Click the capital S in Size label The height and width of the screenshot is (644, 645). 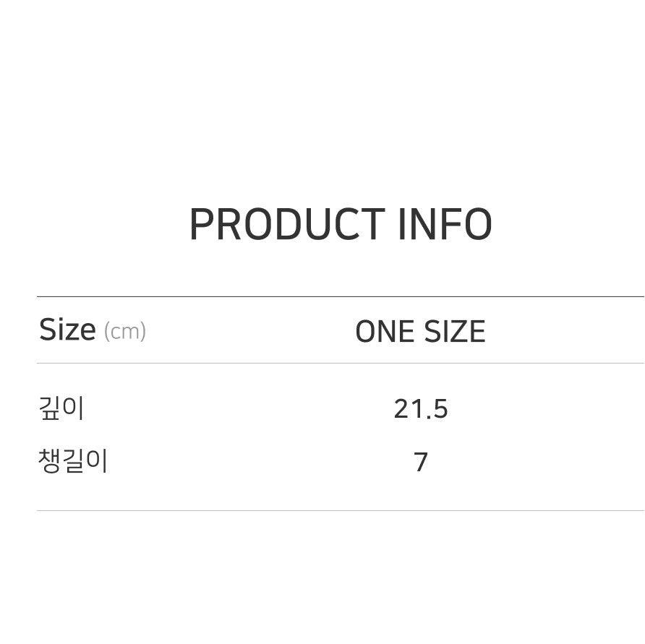(48, 330)
